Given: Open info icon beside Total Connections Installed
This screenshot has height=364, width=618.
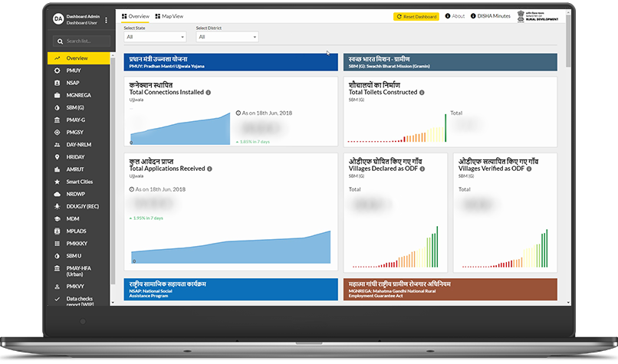Looking at the screenshot, I should (209, 93).
